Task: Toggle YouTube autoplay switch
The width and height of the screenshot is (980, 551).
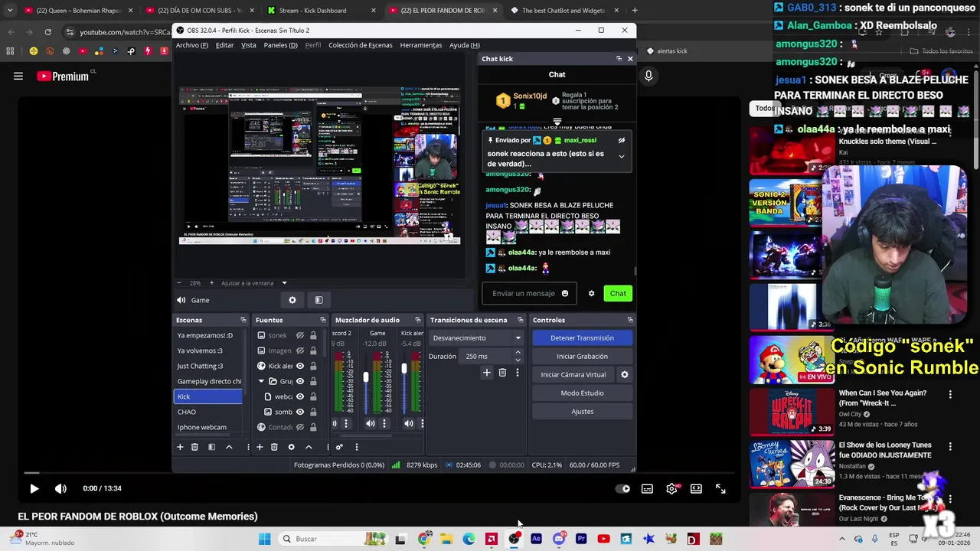Action: coord(623,488)
